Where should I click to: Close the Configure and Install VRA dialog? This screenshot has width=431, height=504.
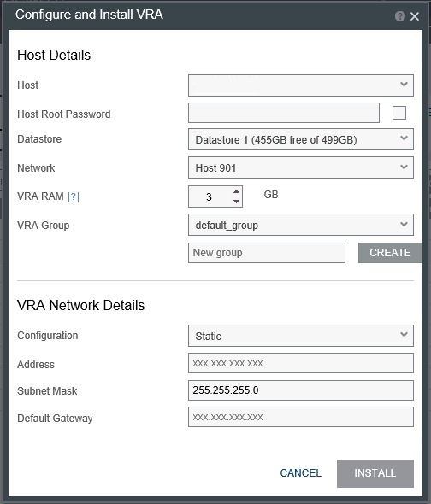(415, 16)
